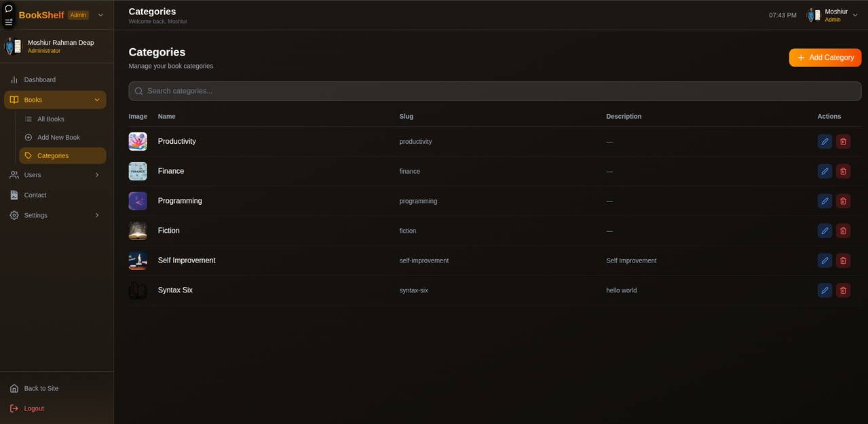
Task: Click the 'hello world' description text
Action: [x=621, y=290]
